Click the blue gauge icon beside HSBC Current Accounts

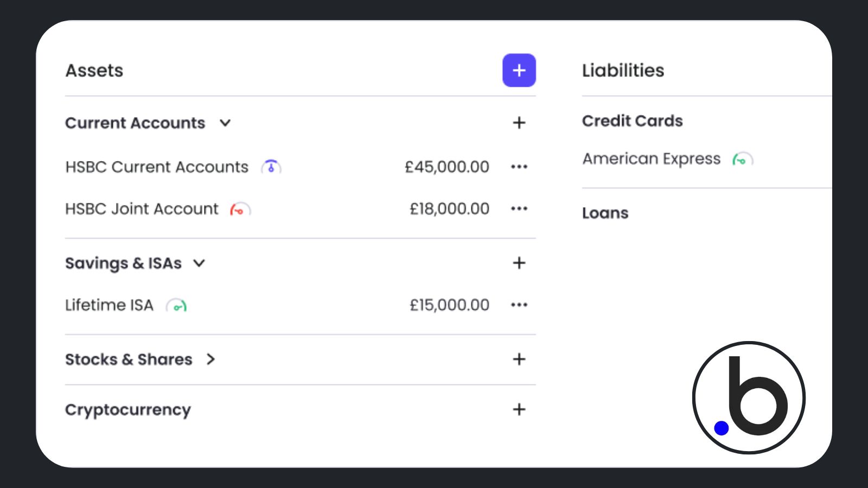click(x=271, y=166)
